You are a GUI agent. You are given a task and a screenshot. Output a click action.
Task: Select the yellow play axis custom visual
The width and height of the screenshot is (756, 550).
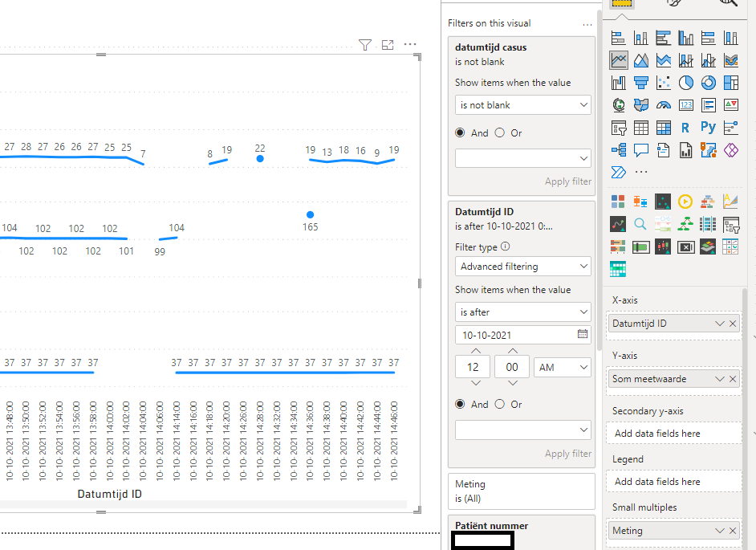tap(685, 202)
